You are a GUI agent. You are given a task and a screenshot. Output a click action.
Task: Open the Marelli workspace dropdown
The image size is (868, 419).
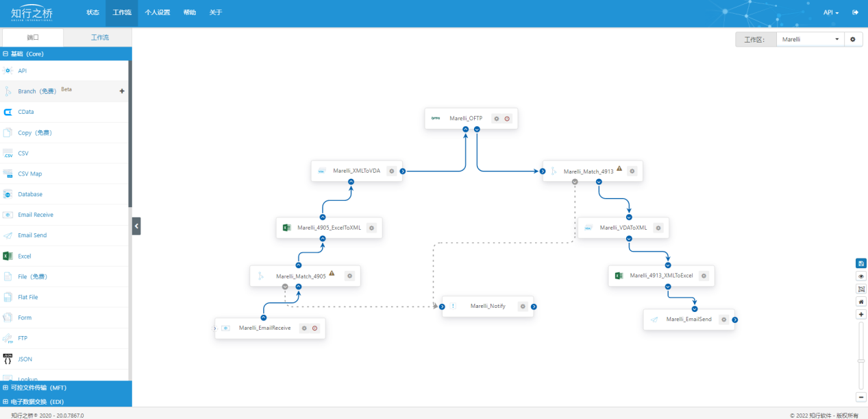point(810,40)
